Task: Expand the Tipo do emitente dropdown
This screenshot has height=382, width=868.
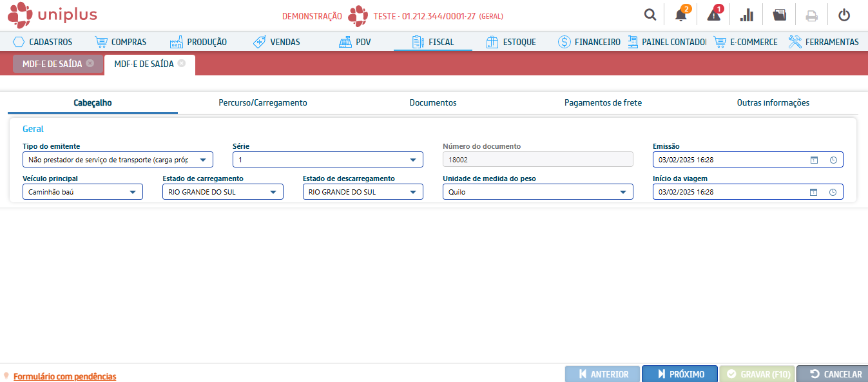Action: [x=203, y=160]
